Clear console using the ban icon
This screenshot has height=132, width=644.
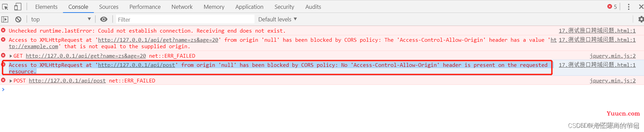coord(18,19)
